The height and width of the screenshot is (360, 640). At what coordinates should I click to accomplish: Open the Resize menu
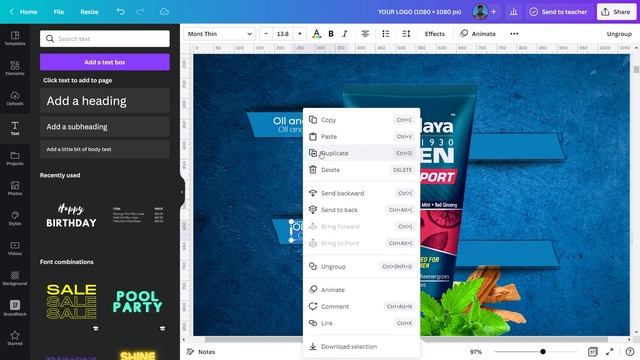(x=89, y=12)
